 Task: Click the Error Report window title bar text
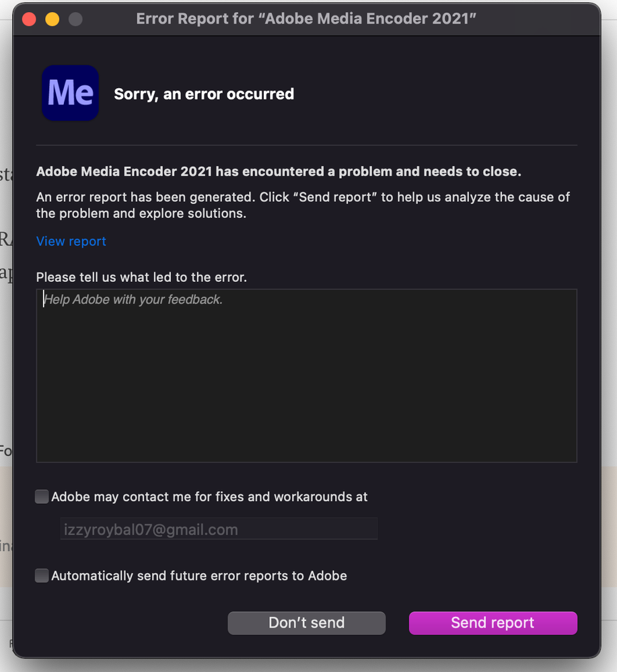pos(306,19)
